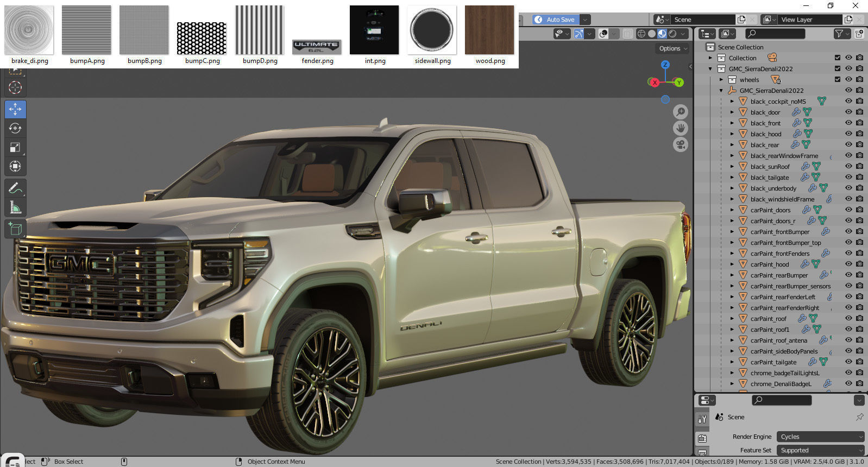Open the shading options dropdown arrow
The height and width of the screenshot is (467, 868).
pos(683,34)
